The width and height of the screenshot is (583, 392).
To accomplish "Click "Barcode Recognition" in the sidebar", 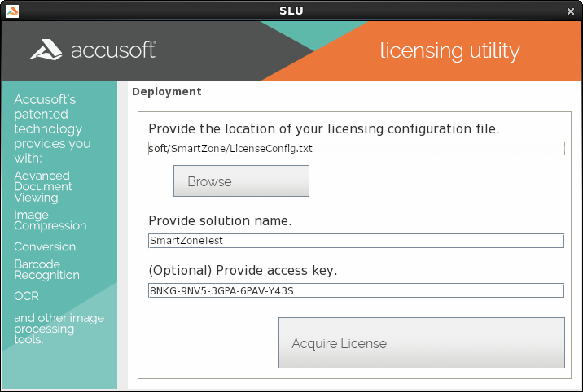I will 46,269.
